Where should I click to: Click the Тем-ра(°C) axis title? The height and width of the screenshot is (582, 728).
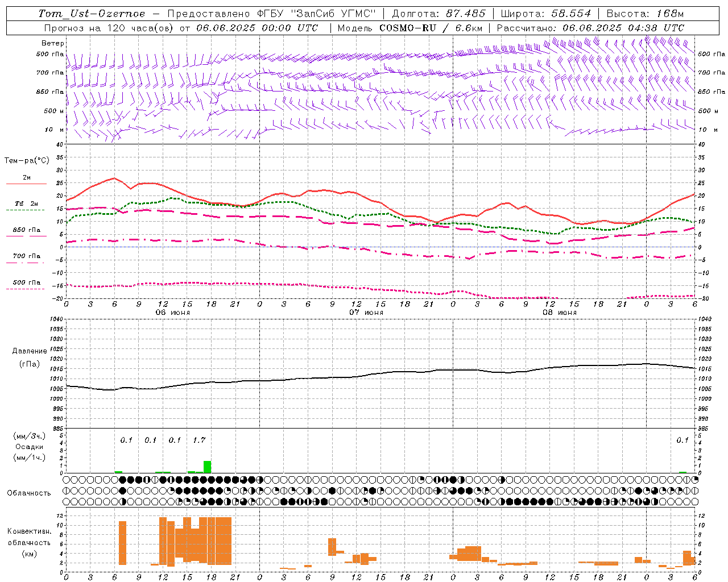coord(27,161)
